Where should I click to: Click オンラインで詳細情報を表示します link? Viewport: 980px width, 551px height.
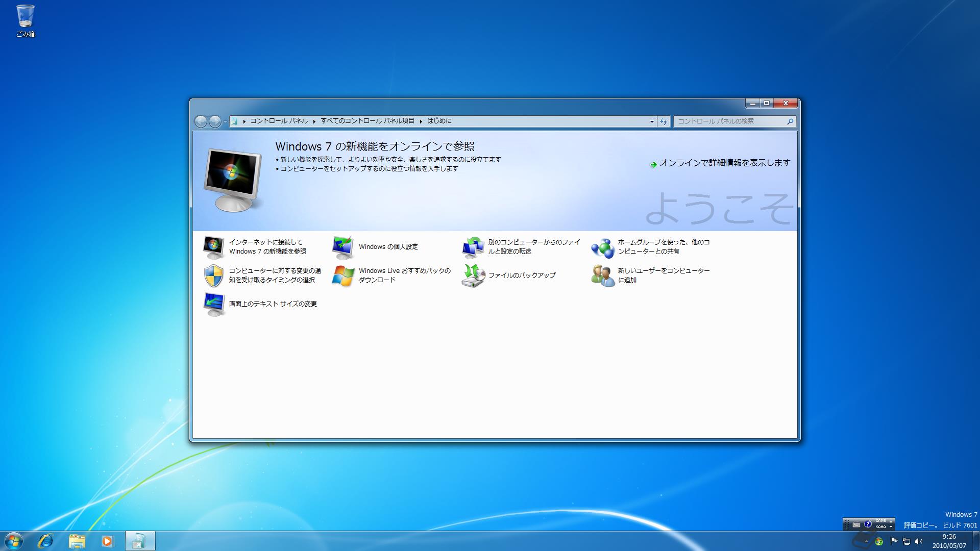coord(725,163)
